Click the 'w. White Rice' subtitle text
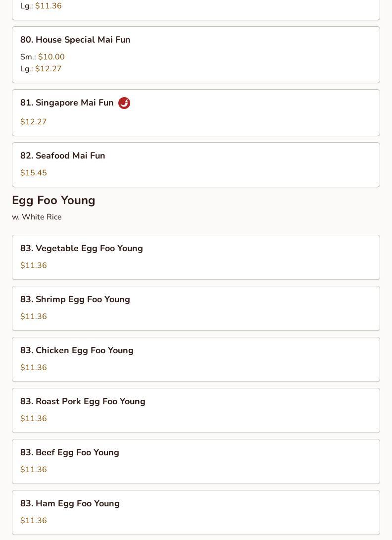 [37, 217]
